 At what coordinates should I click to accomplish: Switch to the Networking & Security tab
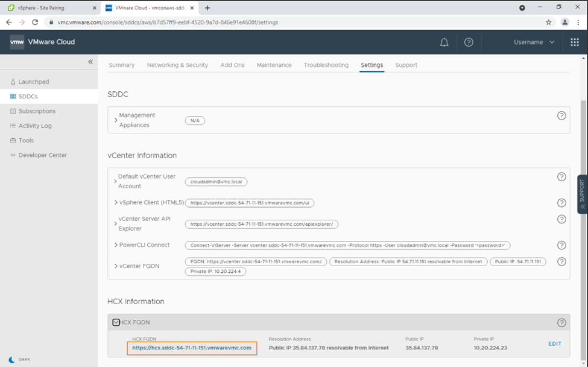coord(177,65)
